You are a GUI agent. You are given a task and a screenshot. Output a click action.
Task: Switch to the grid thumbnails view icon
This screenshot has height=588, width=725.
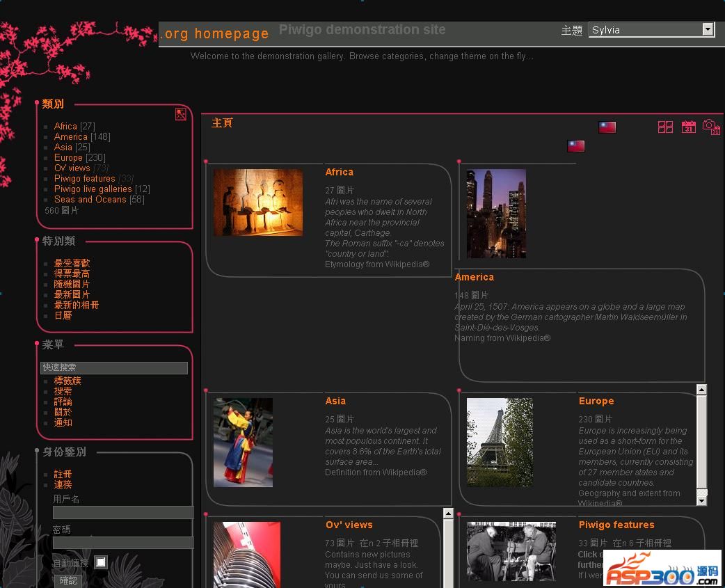(x=666, y=127)
